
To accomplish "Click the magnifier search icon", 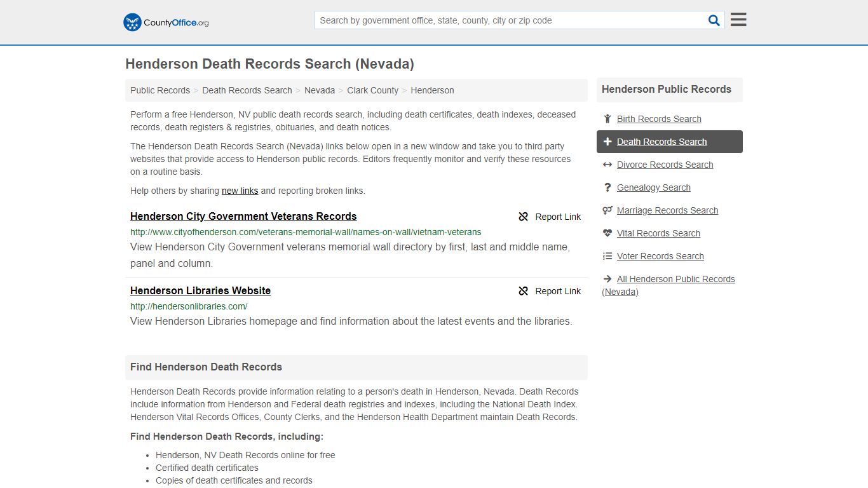I will (714, 20).
